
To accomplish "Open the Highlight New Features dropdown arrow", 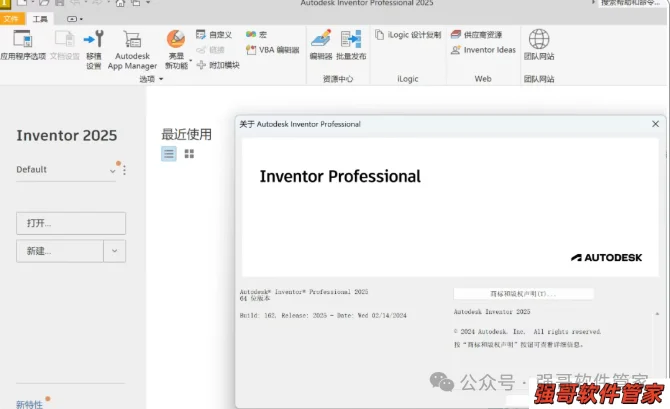I will click(190, 60).
